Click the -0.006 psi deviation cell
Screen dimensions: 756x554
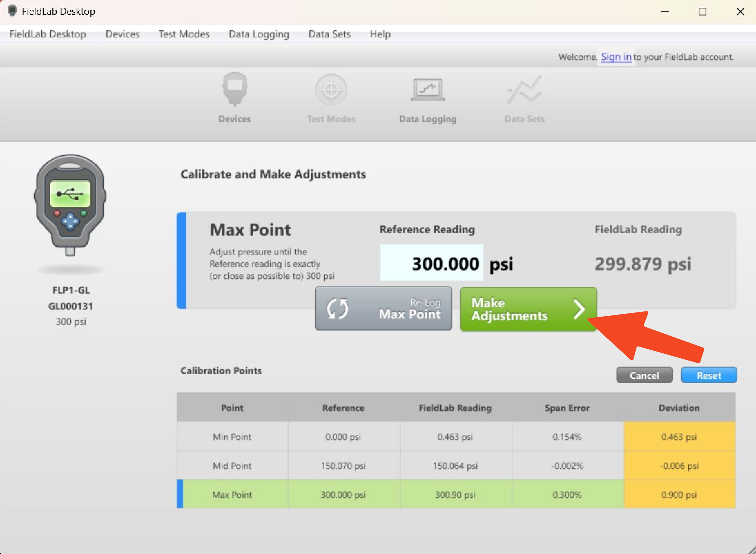click(680, 465)
